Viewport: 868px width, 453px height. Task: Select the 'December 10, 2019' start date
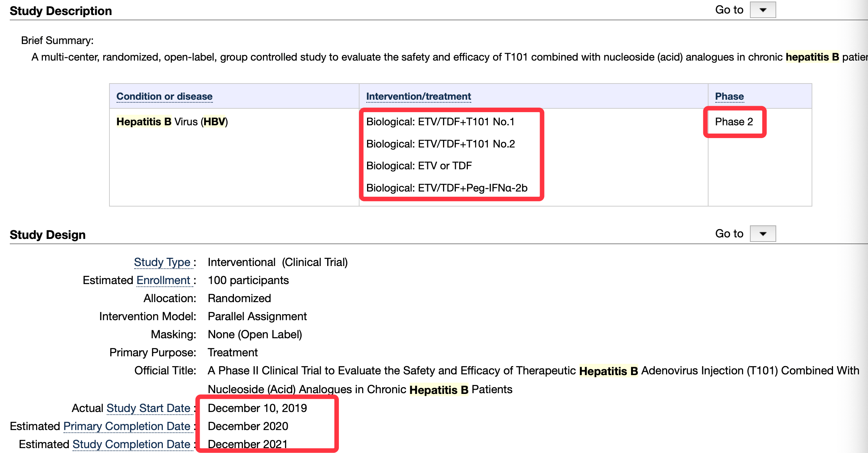257,408
